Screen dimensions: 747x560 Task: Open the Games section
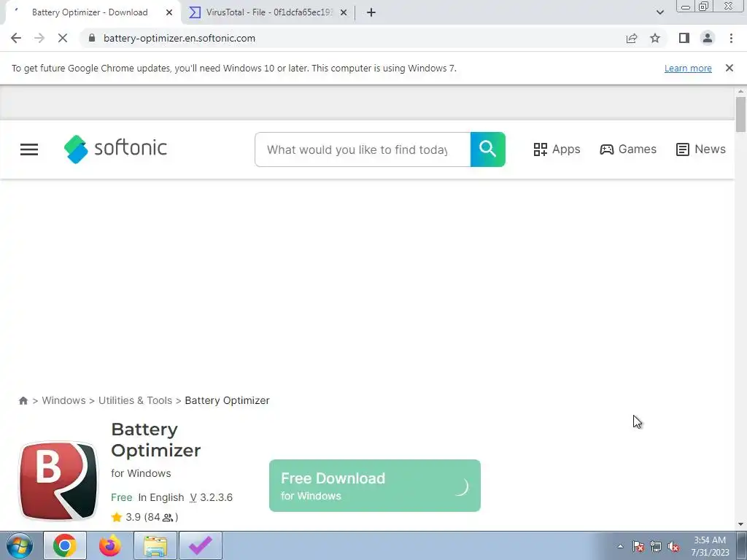pos(628,149)
